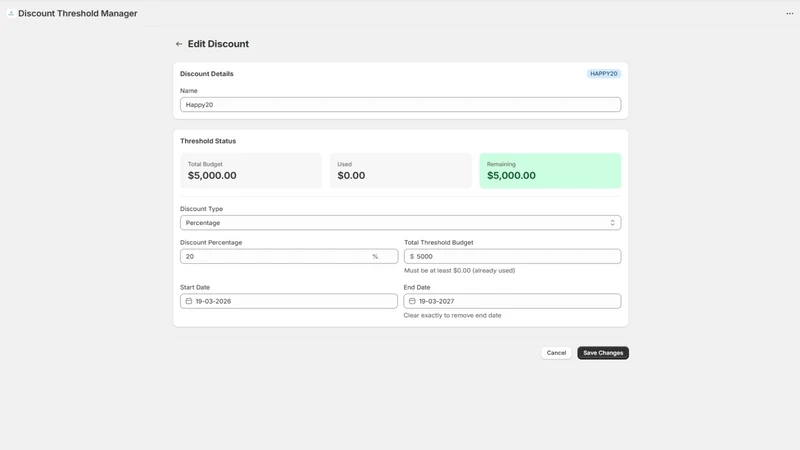Open Start Date calendar picker icon
The width and height of the screenshot is (800, 450).
click(189, 301)
